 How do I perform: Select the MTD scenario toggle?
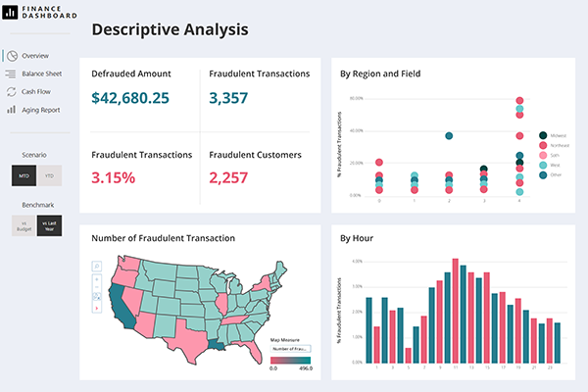click(x=24, y=175)
